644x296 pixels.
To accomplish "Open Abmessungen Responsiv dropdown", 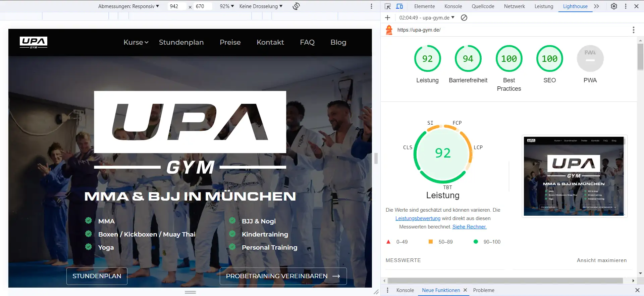I will [x=128, y=6].
